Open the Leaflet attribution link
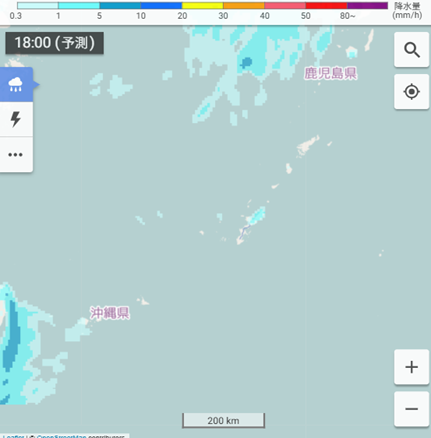The height and width of the screenshot is (438, 431). click(x=13, y=436)
